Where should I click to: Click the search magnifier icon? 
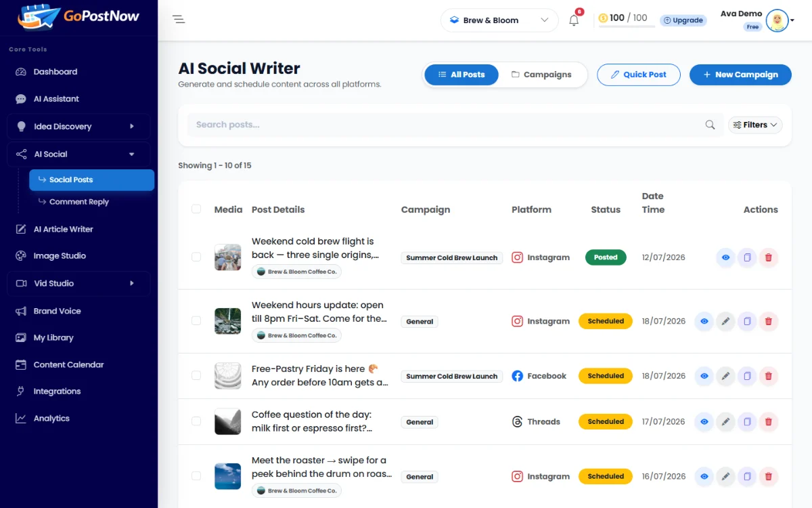coord(710,125)
